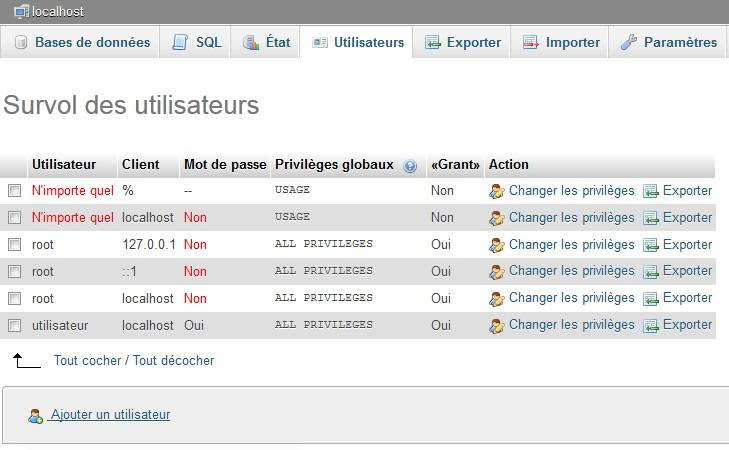Select the checkbox for root at 127.0.0.1
The image size is (729, 450).
tap(15, 244)
